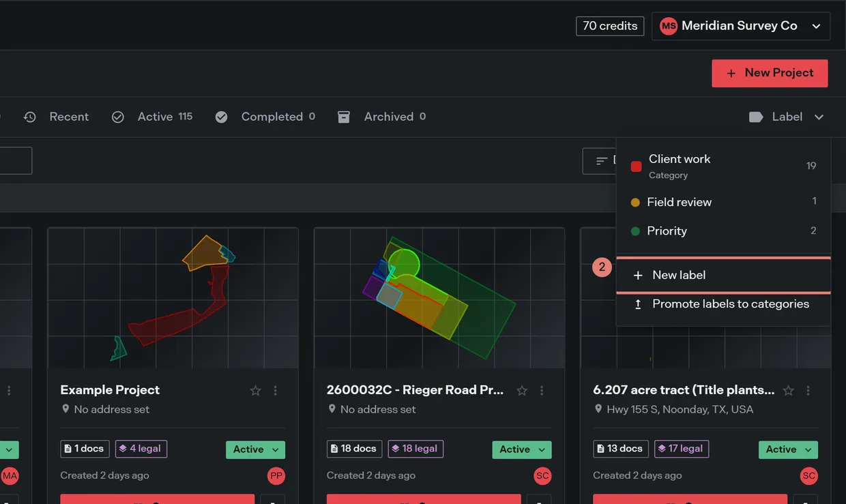Click the Hwy 155 S, Noonday, TX address
Screen dimensions: 846x504
tap(680, 409)
